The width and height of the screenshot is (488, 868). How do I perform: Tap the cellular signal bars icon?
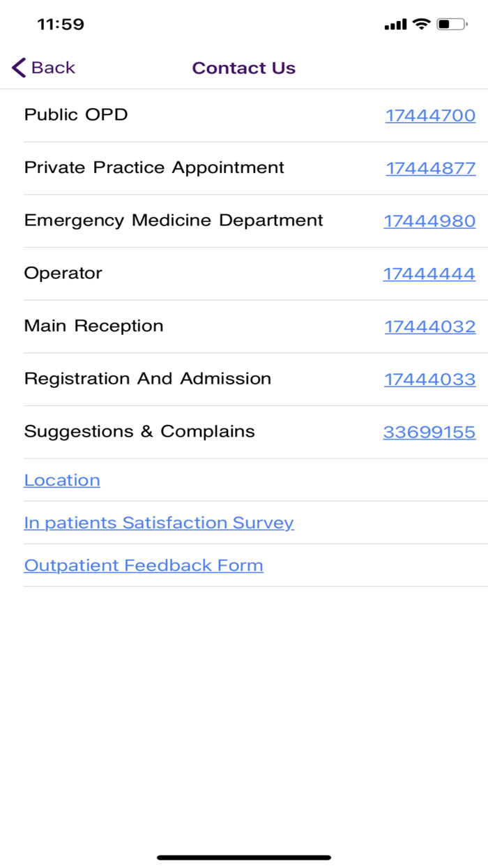[395, 23]
